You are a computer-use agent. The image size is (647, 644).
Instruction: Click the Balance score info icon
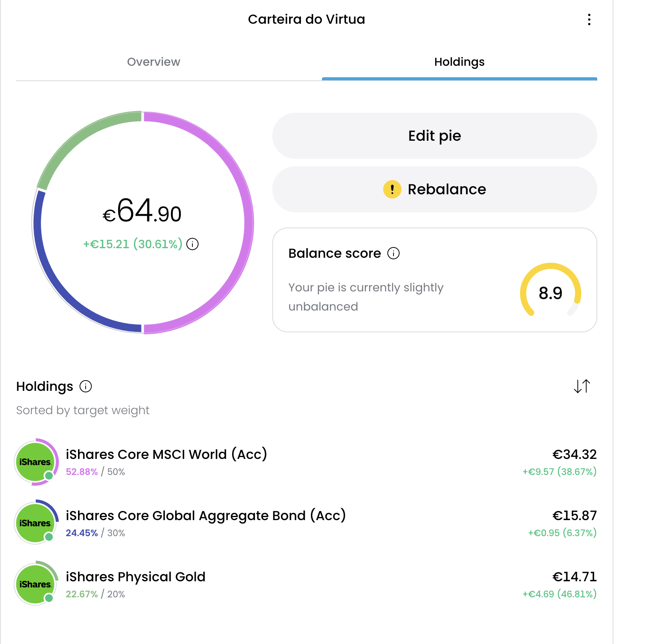[393, 253]
